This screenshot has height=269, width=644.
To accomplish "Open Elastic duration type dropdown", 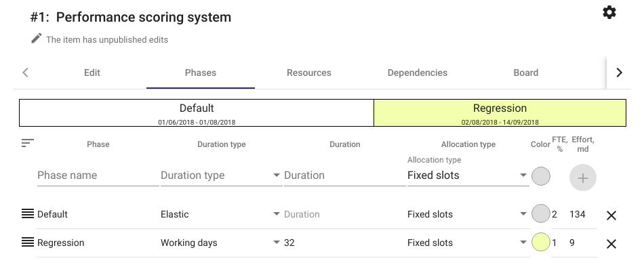I will click(222, 214).
